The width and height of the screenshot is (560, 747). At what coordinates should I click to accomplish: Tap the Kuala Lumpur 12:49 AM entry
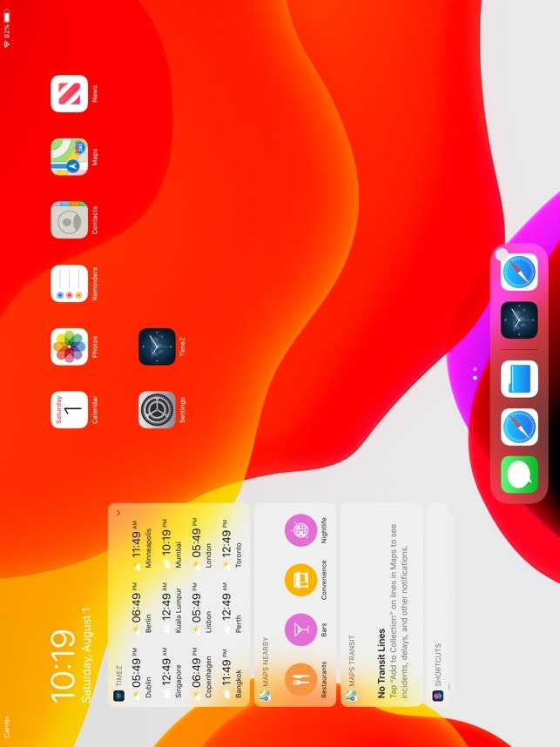point(172,607)
